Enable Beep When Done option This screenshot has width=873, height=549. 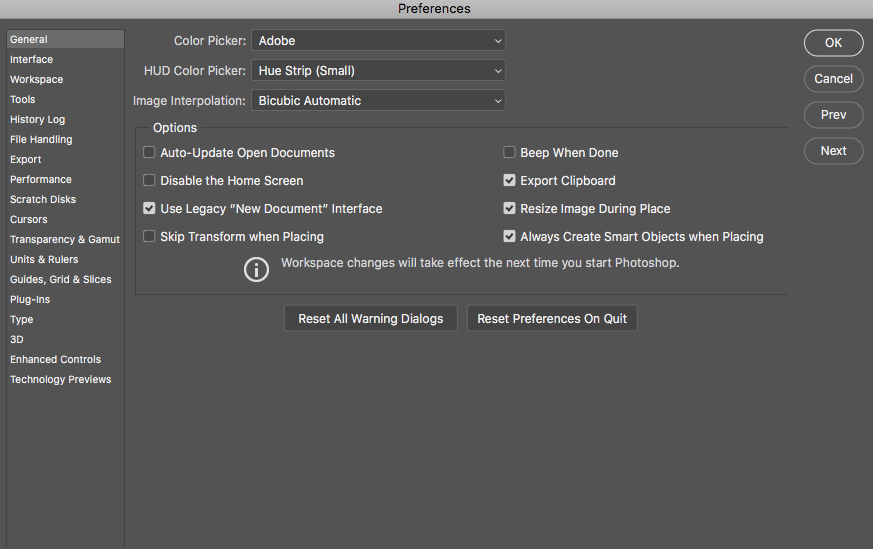[509, 153]
